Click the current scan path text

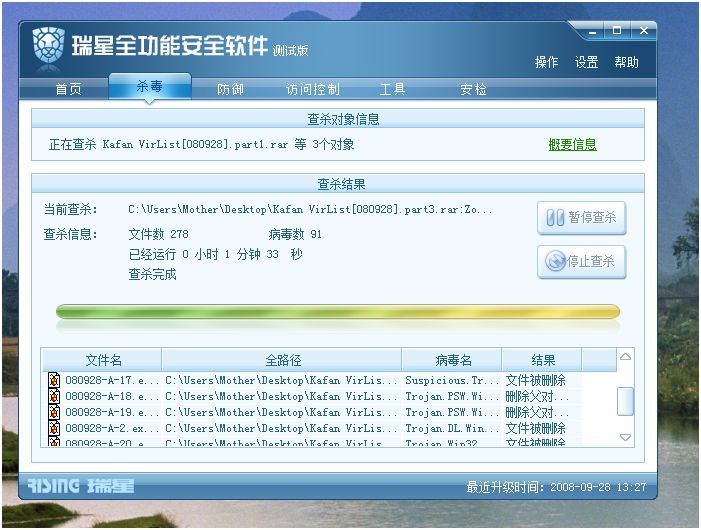310,209
